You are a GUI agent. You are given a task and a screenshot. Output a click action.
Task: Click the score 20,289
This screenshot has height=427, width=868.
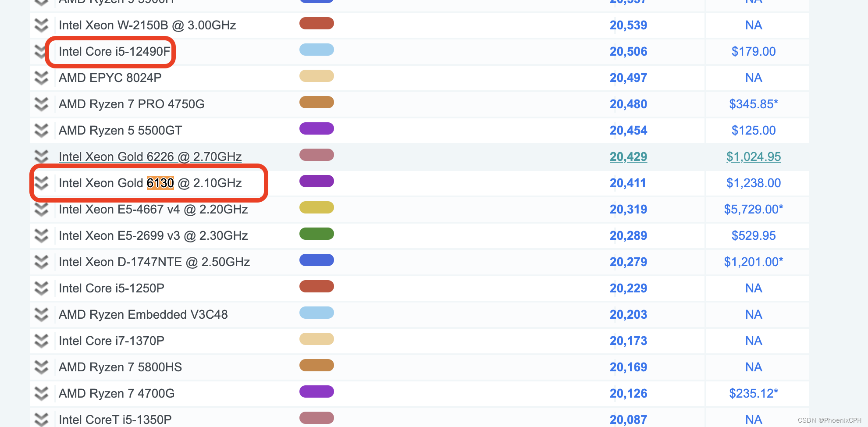click(x=628, y=236)
